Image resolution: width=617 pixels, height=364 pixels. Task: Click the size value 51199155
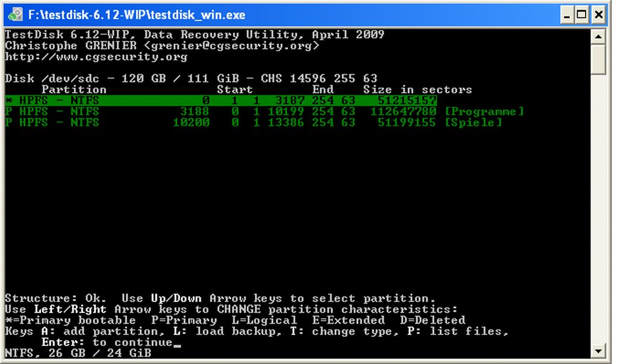click(x=407, y=122)
